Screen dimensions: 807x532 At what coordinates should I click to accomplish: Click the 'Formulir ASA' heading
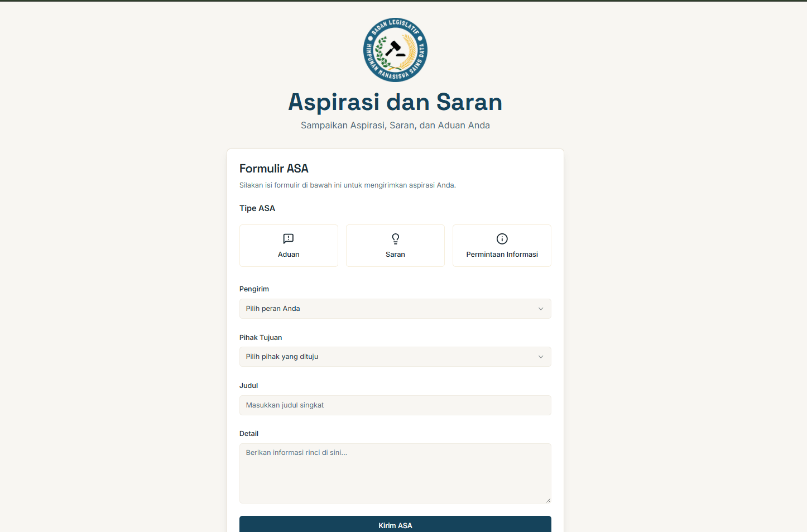point(273,168)
